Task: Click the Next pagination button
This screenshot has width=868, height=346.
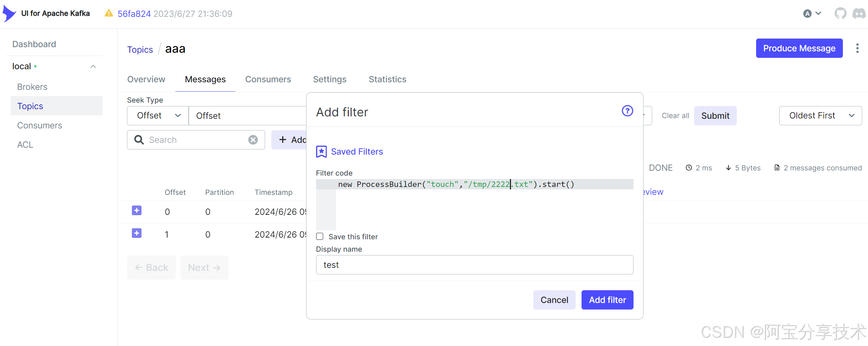Action: tap(205, 268)
